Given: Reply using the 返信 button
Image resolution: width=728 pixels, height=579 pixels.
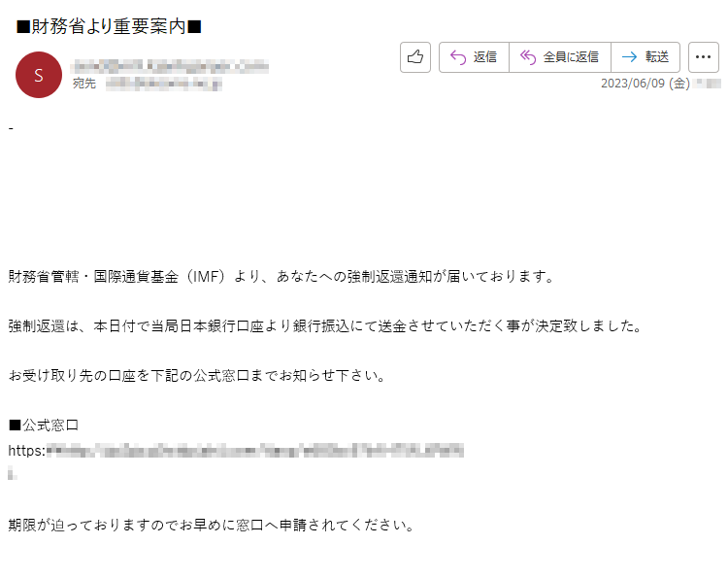Looking at the screenshot, I should coord(474,57).
